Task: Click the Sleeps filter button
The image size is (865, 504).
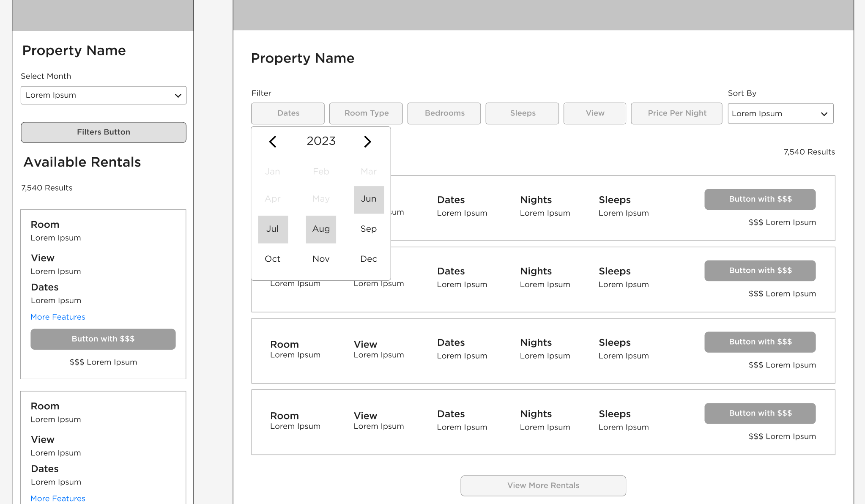Action: click(522, 113)
